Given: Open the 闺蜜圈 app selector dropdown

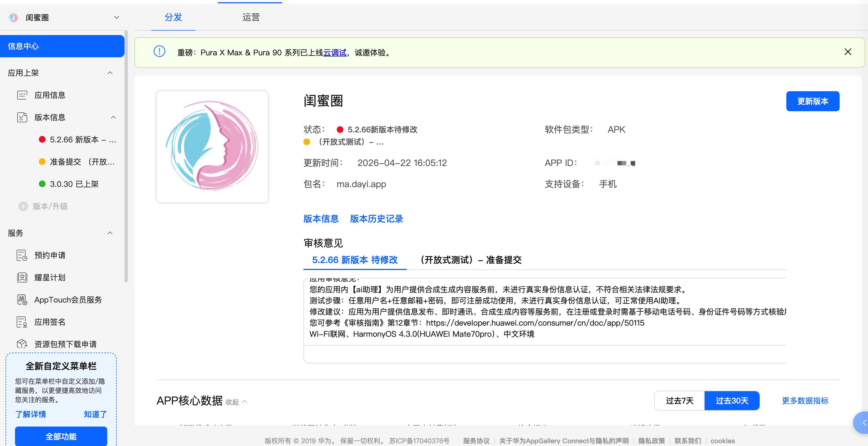Looking at the screenshot, I should [117, 18].
